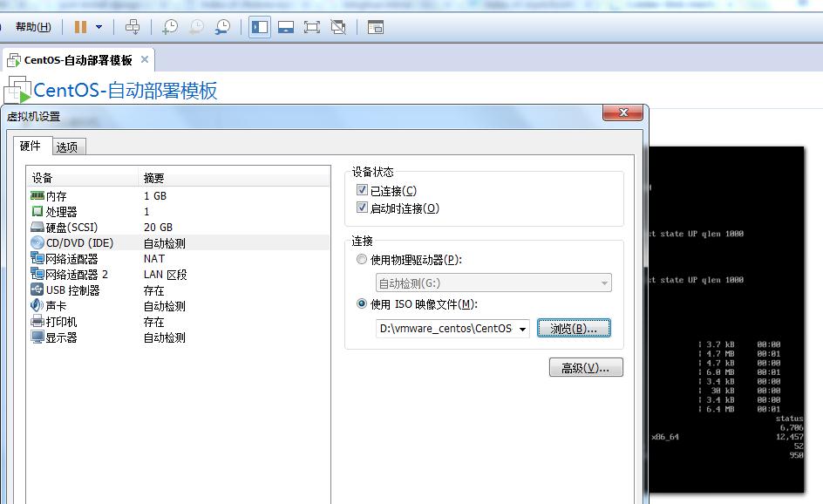Click the 1 GB memory summary
This screenshot has height=504, width=823.
click(x=155, y=196)
